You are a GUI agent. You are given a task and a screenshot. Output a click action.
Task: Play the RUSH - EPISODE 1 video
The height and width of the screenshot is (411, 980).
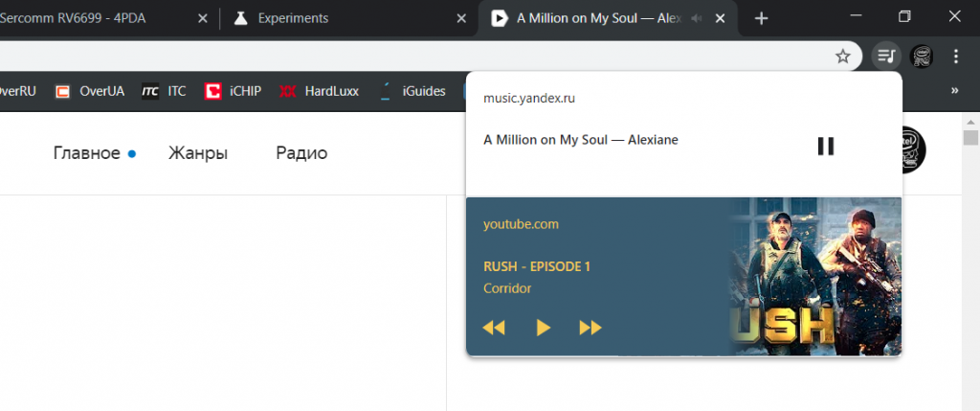click(544, 328)
